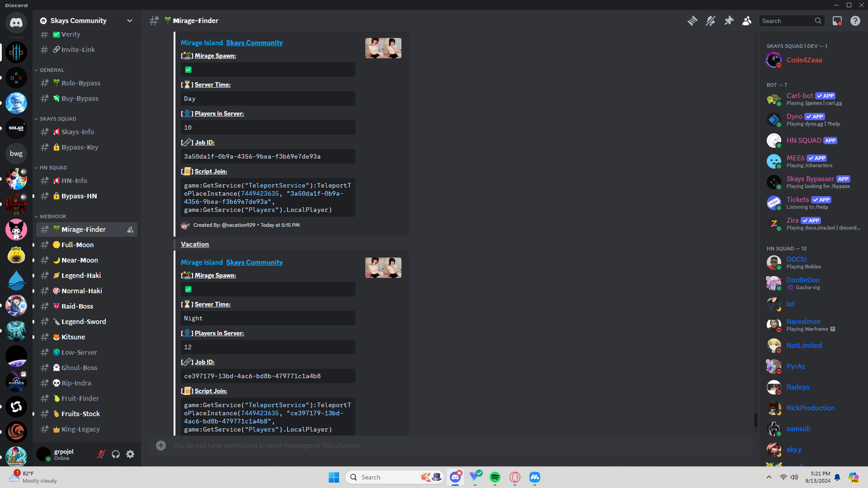Open the Bypass-Key channel
The height and width of the screenshot is (488, 868).
(x=87, y=147)
